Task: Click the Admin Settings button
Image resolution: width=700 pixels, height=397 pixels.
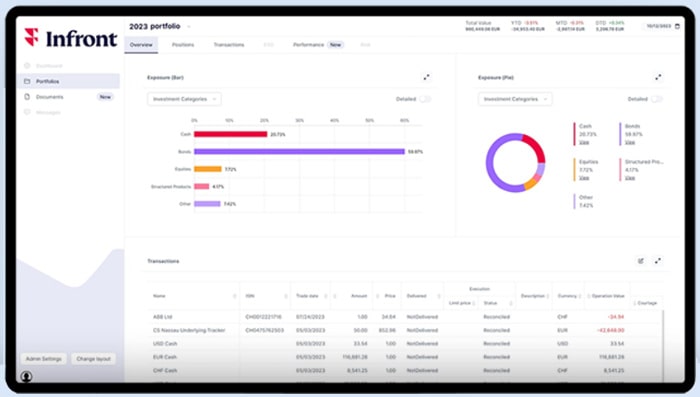Action: [x=43, y=359]
